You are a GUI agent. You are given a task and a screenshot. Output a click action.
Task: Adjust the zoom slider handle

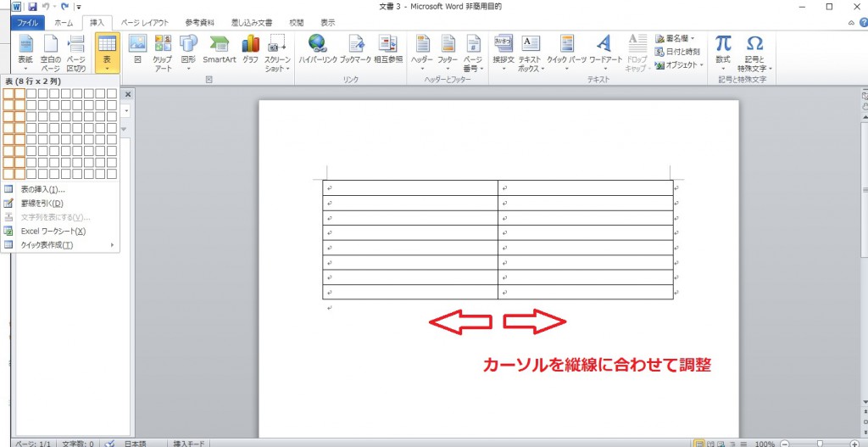[x=821, y=444]
